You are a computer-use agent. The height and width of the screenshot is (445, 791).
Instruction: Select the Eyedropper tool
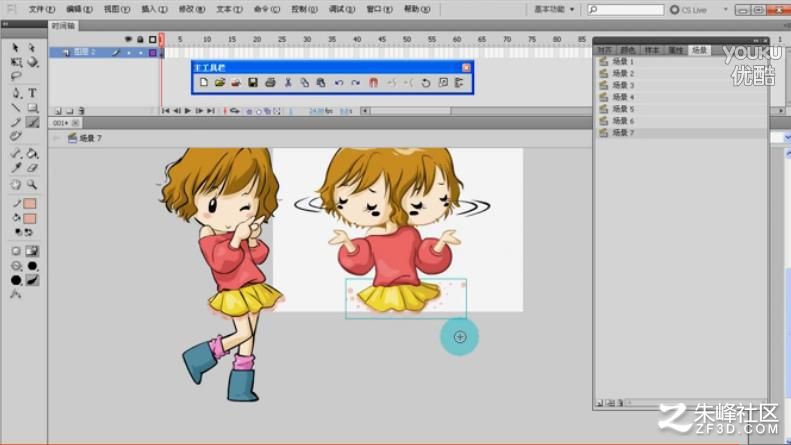point(16,168)
